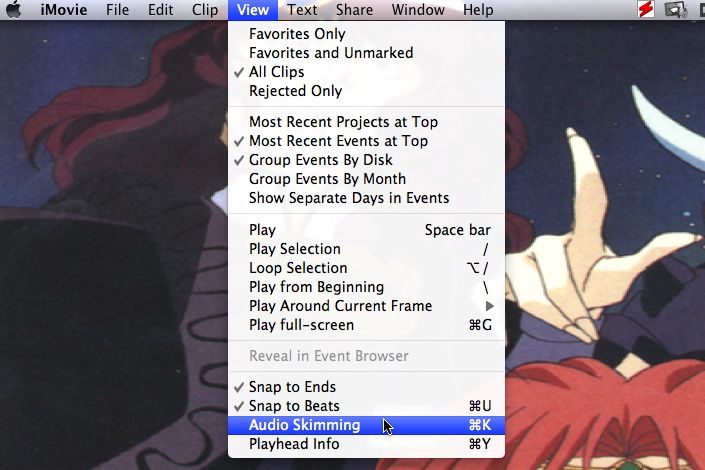Choose Play from the View menu
The image size is (705, 470).
coord(366,230)
